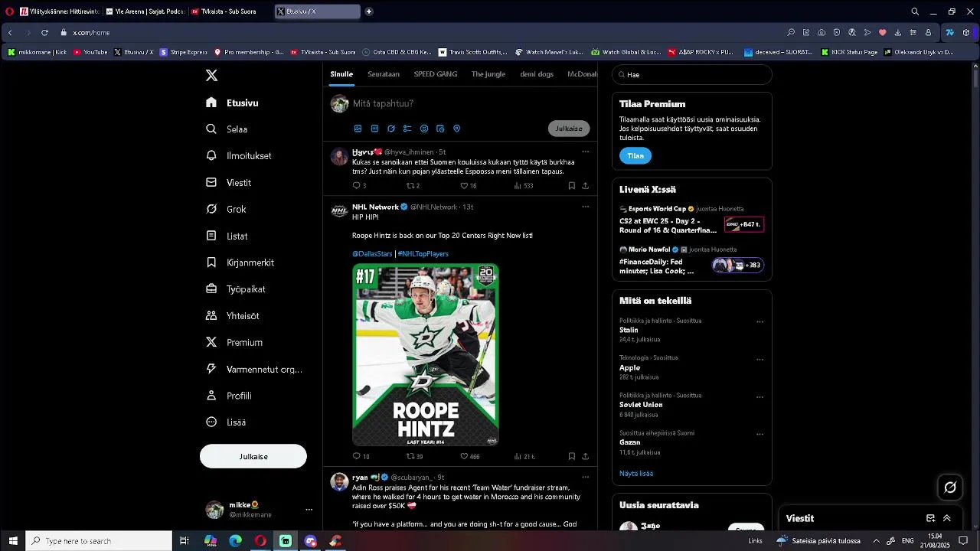This screenshot has width=980, height=551.
Task: Open Viestit messages in sidebar
Action: coord(229,183)
